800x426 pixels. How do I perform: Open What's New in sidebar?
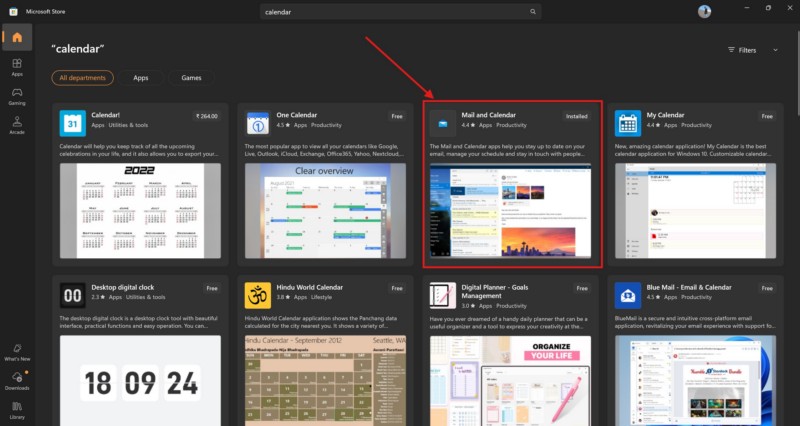coord(17,350)
